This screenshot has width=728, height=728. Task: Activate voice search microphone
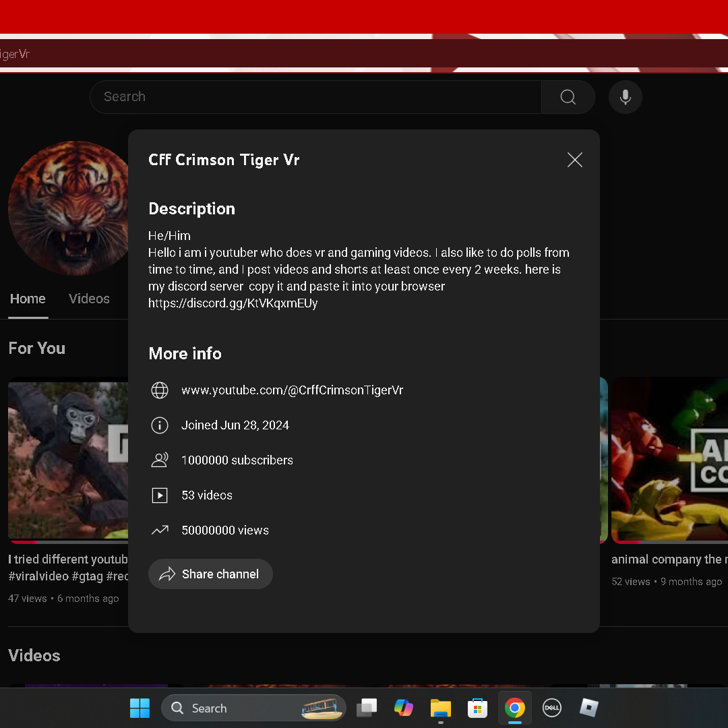[x=625, y=97]
